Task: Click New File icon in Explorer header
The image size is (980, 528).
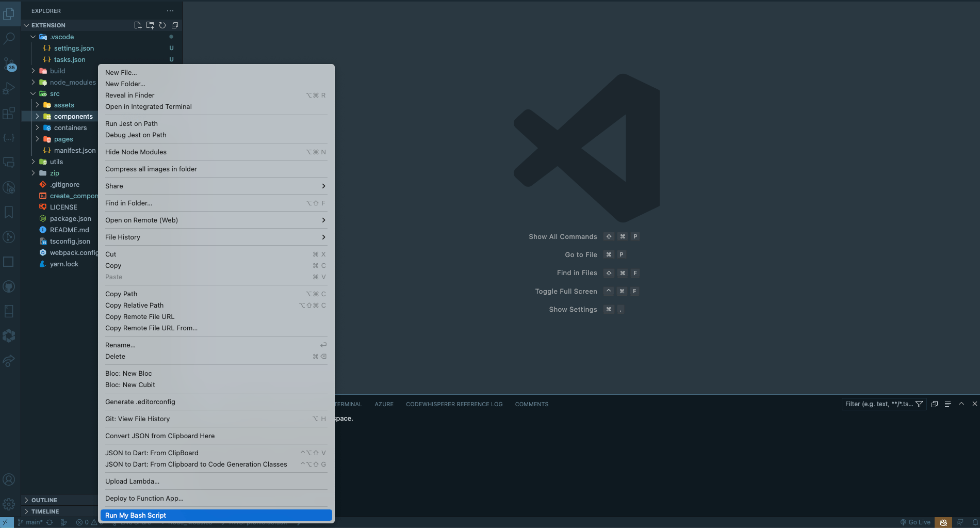Action: [x=138, y=25]
